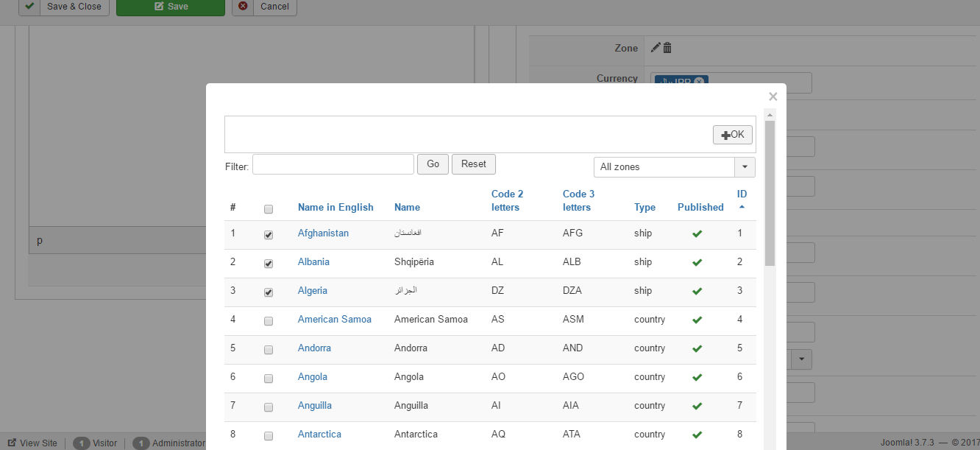Image resolution: width=980 pixels, height=450 pixels.
Task: Click the trash delete icon beside Zone
Action: pyautogui.click(x=667, y=48)
